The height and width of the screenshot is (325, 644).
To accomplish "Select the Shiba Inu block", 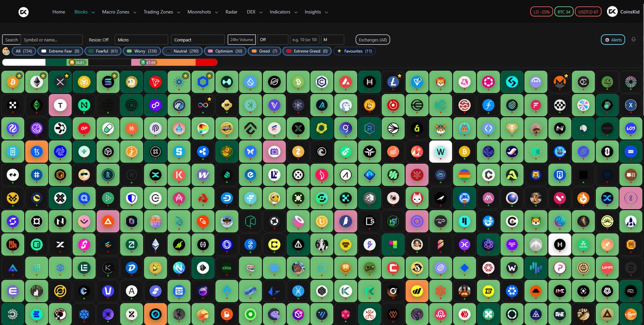I will [440, 82].
